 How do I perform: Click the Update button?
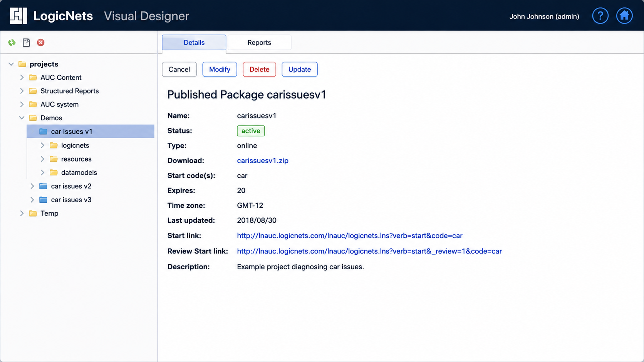coord(300,69)
